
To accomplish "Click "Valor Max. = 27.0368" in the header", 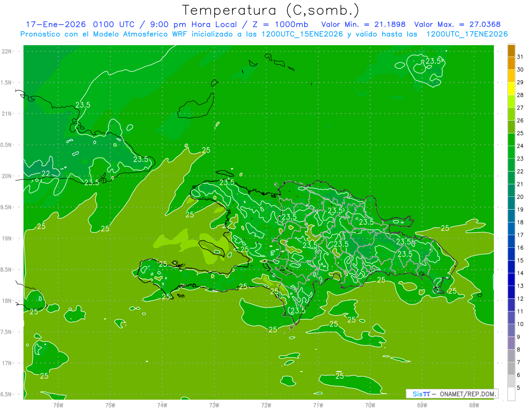I will pos(457,24).
